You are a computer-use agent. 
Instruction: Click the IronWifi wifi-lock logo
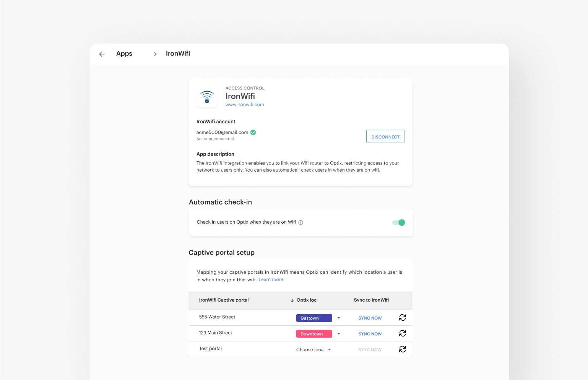click(207, 97)
